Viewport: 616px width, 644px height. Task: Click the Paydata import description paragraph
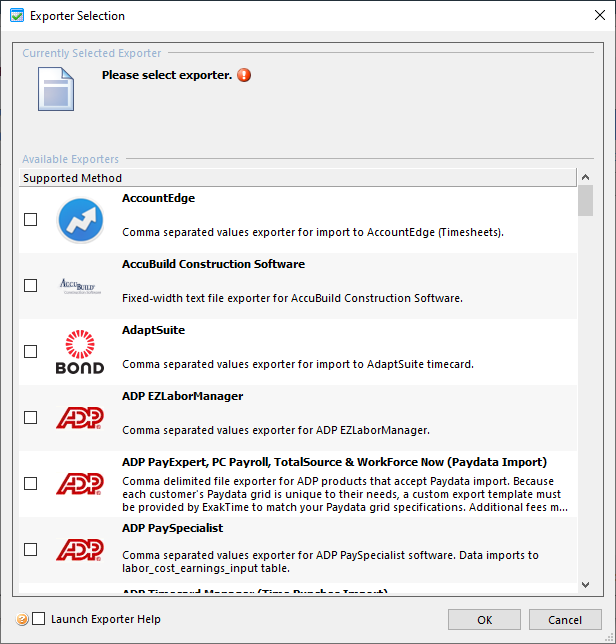(x=345, y=494)
